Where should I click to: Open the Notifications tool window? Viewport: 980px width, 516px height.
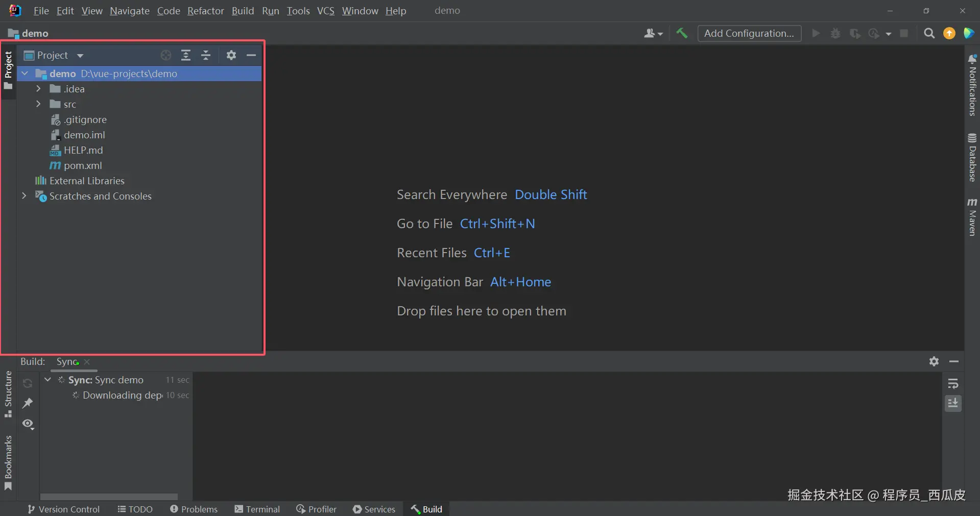972,85
